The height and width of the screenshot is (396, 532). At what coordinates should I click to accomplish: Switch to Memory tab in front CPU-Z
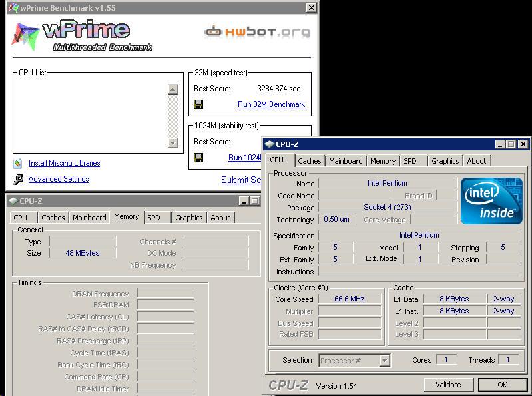tap(383, 161)
